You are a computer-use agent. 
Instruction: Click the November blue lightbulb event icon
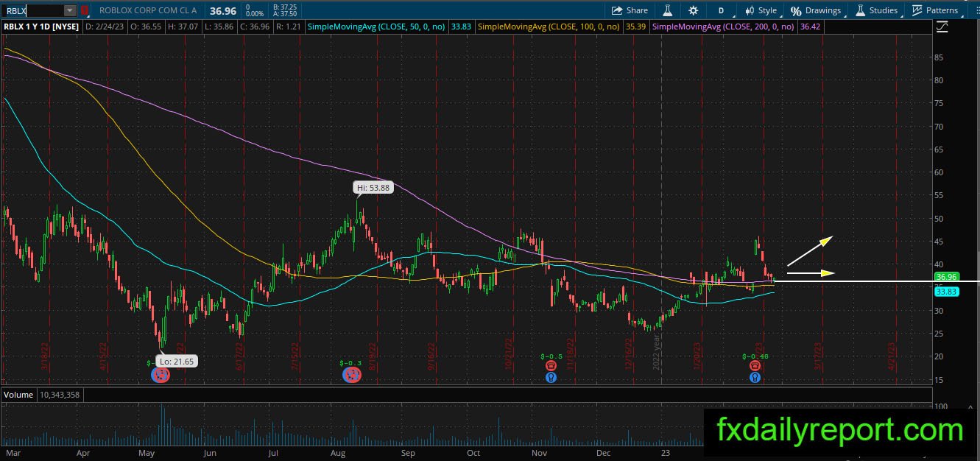click(x=550, y=378)
